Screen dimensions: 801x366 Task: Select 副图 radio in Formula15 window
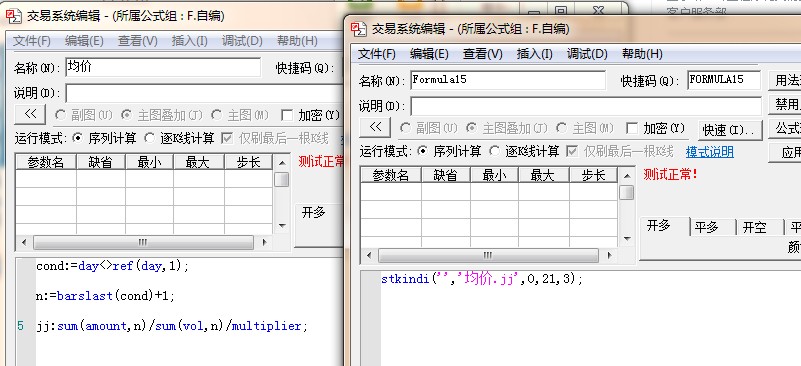pos(405,128)
